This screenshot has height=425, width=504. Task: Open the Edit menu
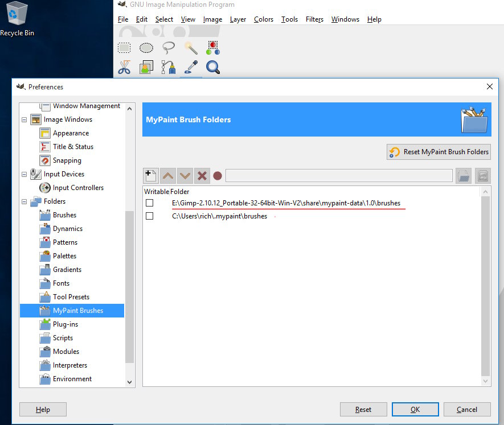[x=141, y=19]
